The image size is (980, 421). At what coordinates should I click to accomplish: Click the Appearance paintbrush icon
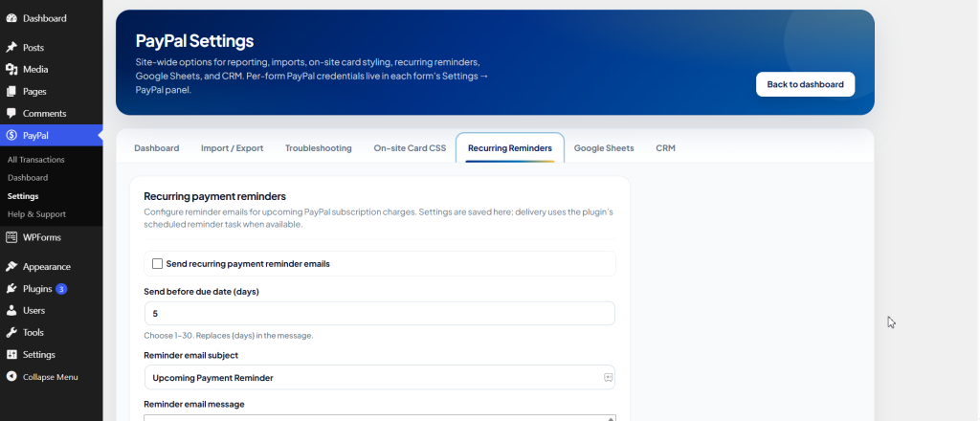pyautogui.click(x=11, y=267)
